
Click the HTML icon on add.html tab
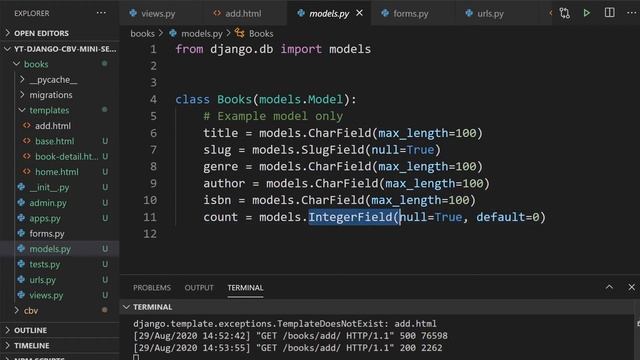pos(217,13)
